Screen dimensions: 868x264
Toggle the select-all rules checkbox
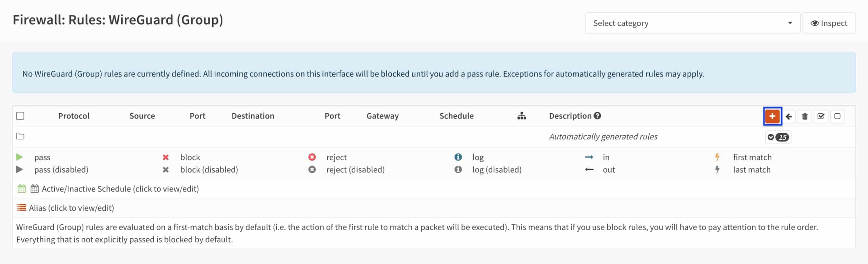[x=20, y=116]
